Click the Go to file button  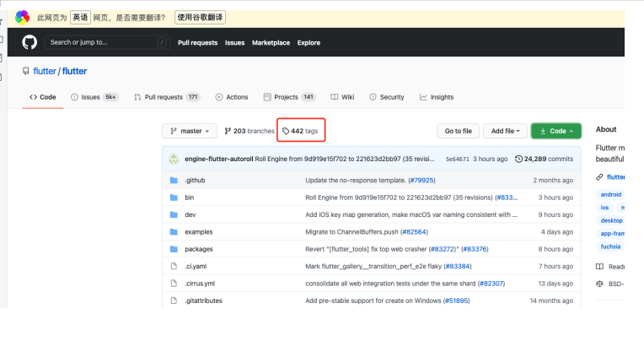click(x=459, y=131)
